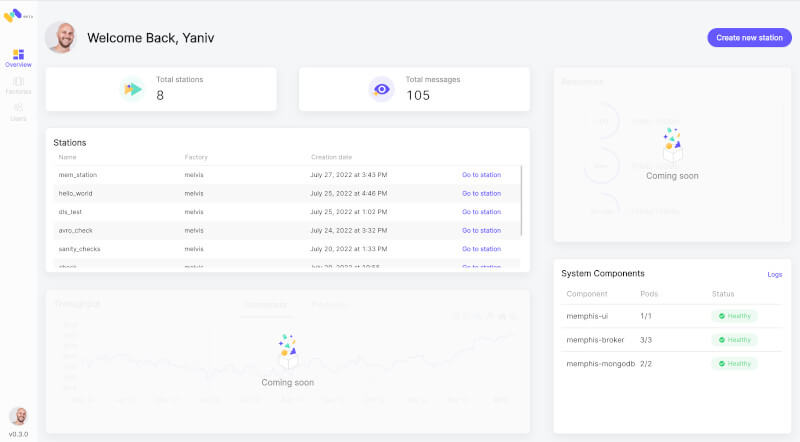Viewport: 800px width, 442px height.
Task: Go to station for mem_station
Action: (x=481, y=175)
